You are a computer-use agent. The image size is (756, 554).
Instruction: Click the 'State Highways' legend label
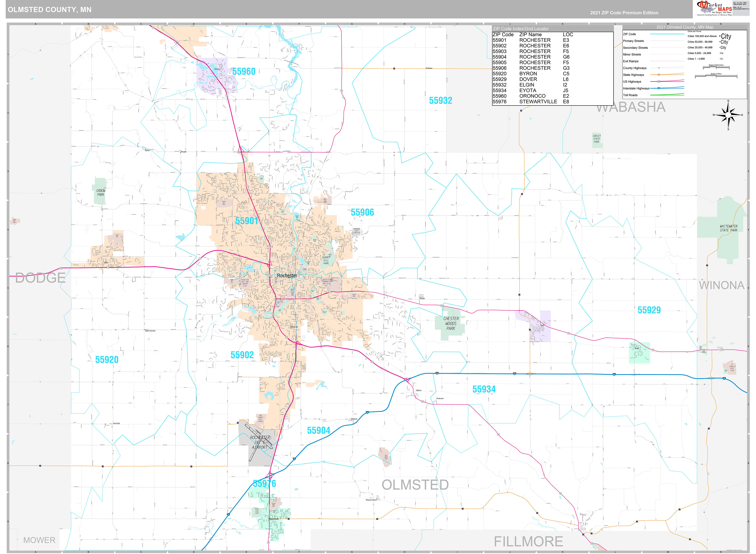click(x=634, y=75)
